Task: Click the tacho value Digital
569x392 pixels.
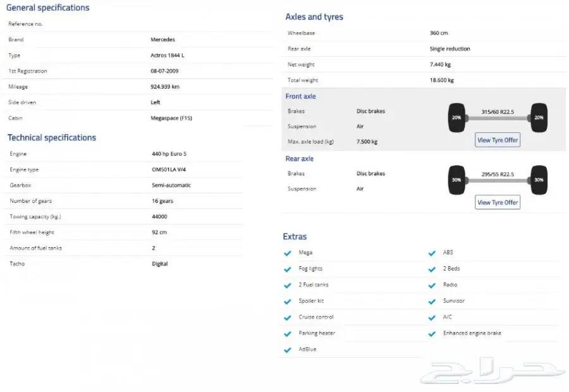Action: (160, 264)
